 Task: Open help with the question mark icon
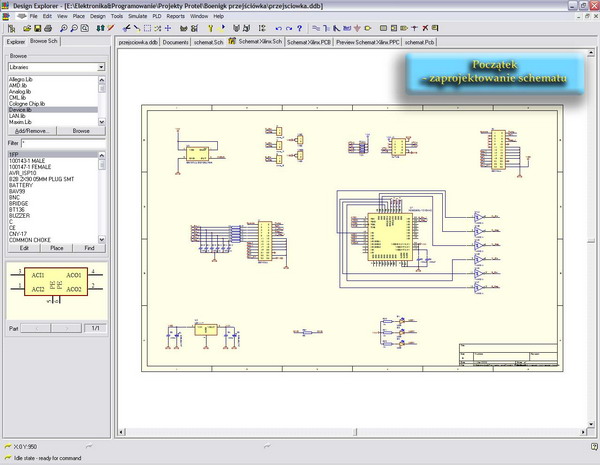tap(300, 28)
